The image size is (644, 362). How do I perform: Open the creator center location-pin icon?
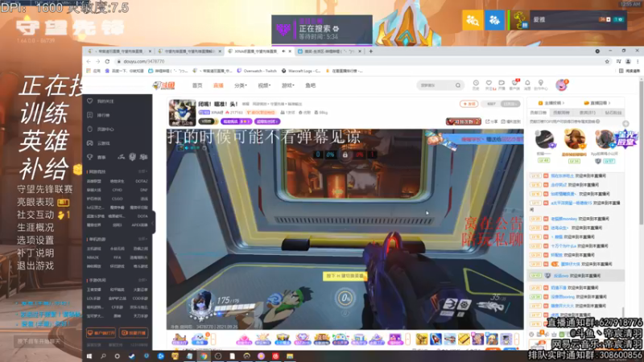540,84
